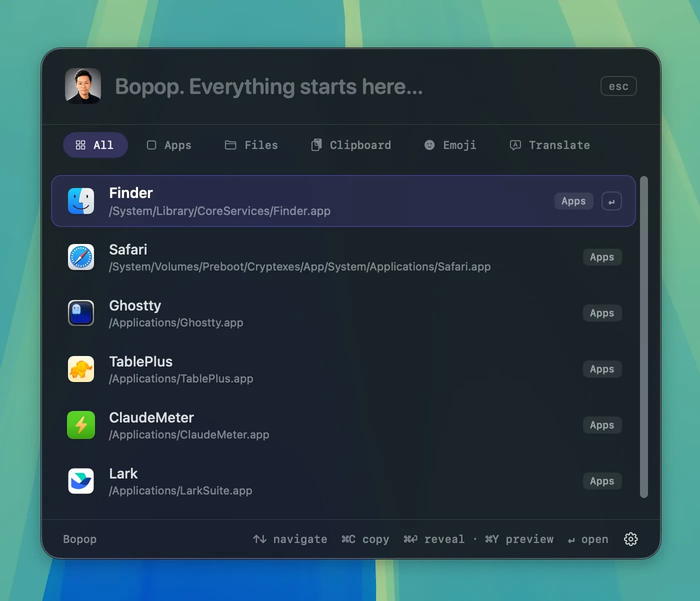Click the navigate hint in footer
Screen dimensions: 700x601
[x=290, y=539]
